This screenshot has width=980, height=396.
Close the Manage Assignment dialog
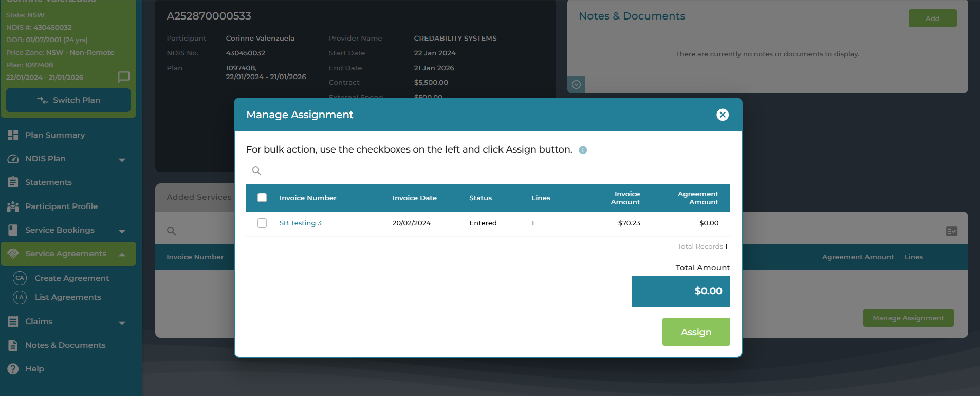click(x=722, y=115)
